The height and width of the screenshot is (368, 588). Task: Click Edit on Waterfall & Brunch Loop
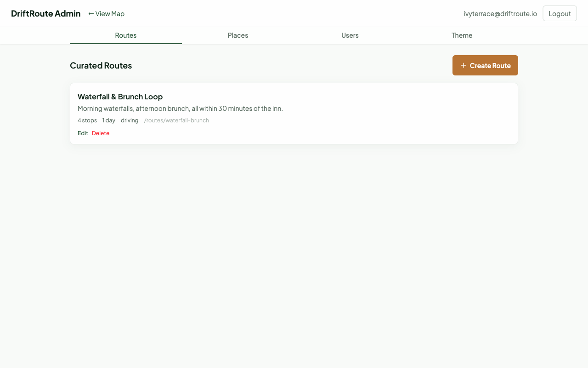point(83,133)
